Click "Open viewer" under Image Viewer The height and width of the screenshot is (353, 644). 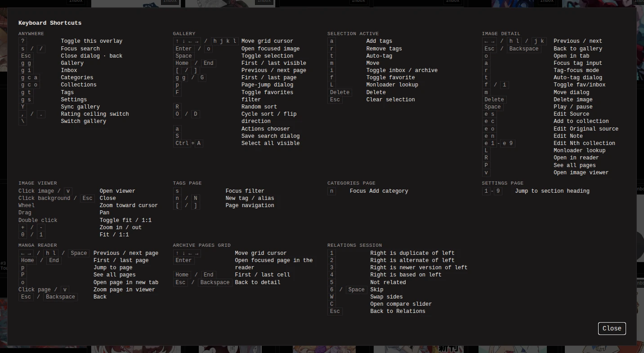point(117,191)
